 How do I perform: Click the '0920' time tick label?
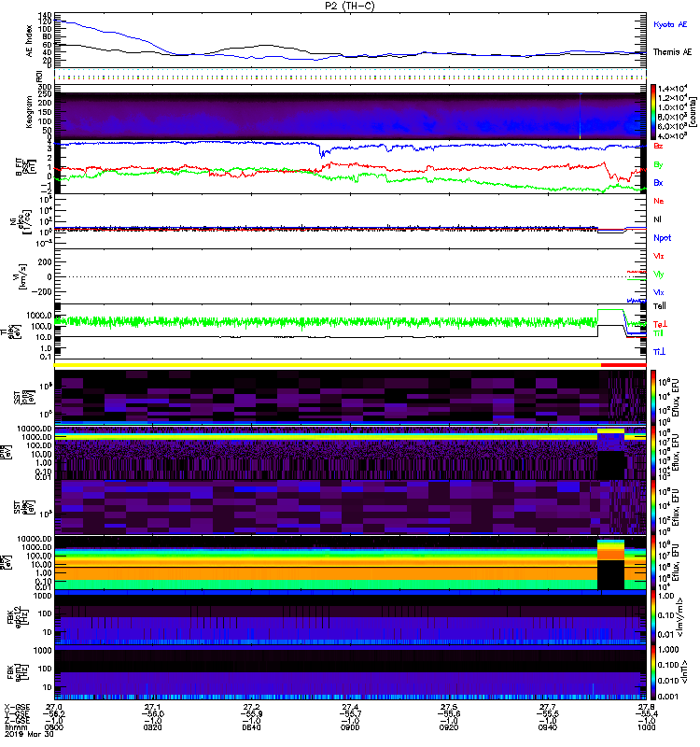[449, 727]
